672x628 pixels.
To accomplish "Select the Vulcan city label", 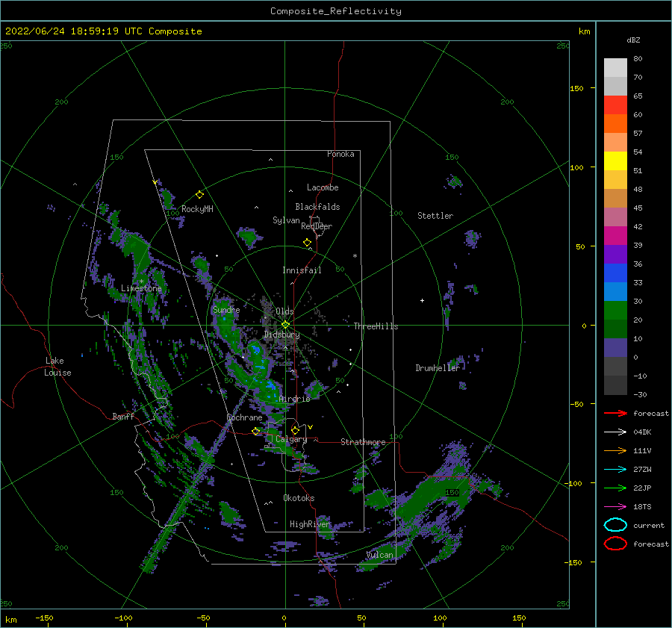I will [x=380, y=555].
